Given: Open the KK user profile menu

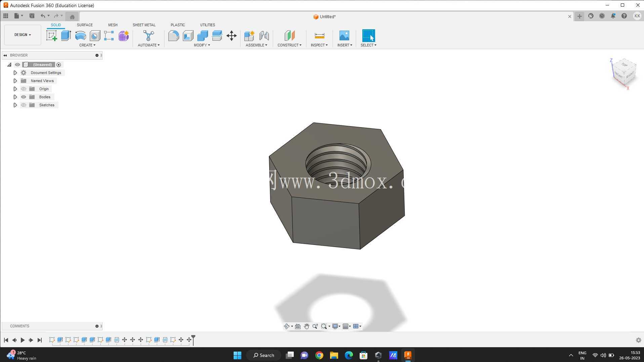Looking at the screenshot, I should [x=637, y=16].
